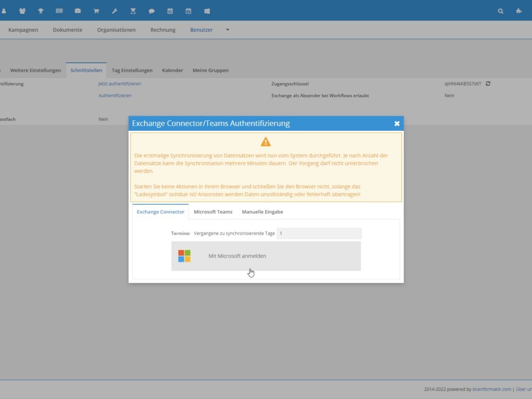Close the Exchange Connector authentication dialog
This screenshot has height=399, width=532.
397,123
